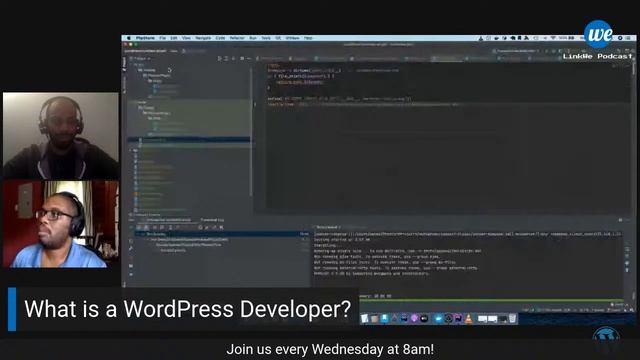Toggle Sort Alphabetically in test runner toolbar

click(155, 227)
